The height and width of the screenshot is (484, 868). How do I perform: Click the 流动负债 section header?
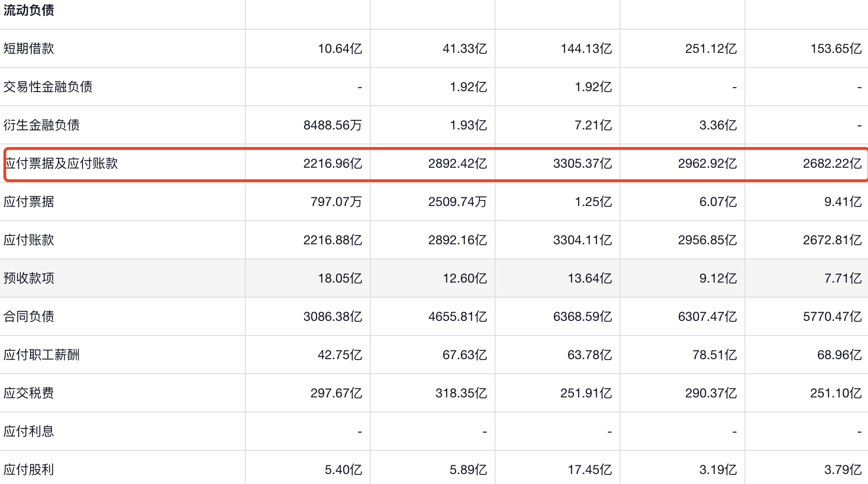pyautogui.click(x=29, y=10)
